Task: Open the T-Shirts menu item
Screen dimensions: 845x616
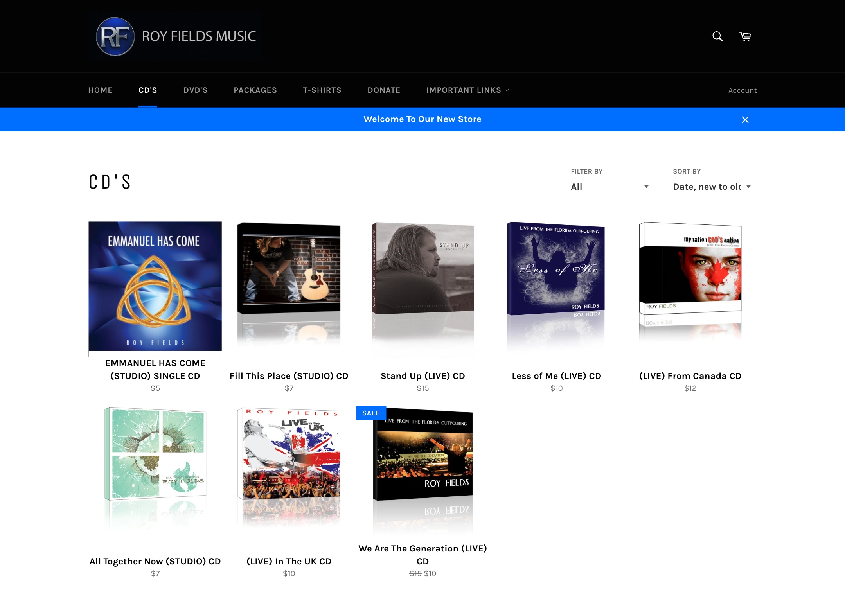Action: coord(322,90)
